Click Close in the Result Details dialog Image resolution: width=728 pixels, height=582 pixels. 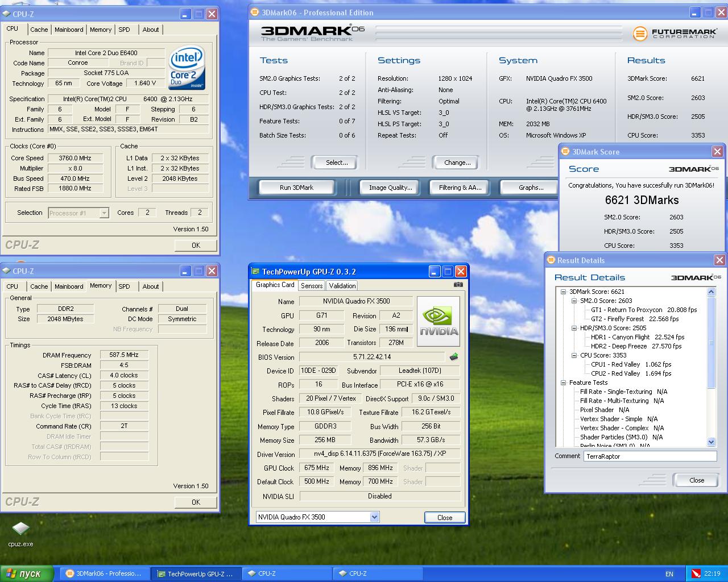(x=696, y=480)
